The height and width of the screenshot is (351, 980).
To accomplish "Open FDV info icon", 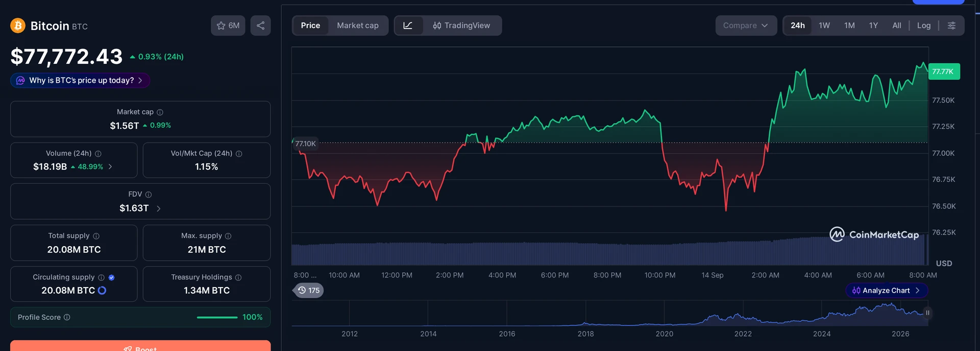I will pyautogui.click(x=149, y=194).
